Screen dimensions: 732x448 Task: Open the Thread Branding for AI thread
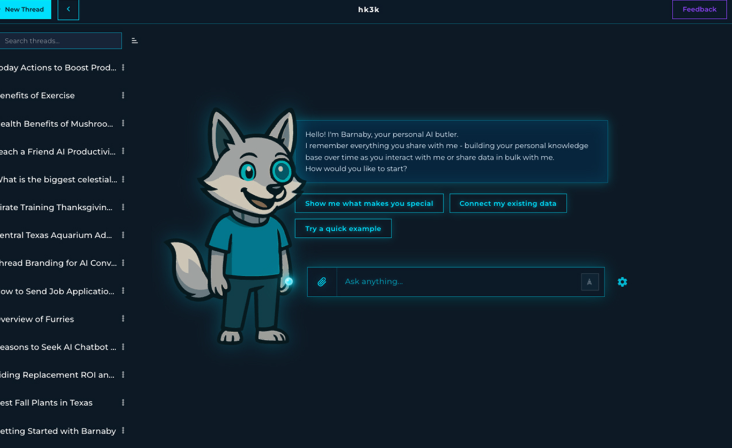58,263
